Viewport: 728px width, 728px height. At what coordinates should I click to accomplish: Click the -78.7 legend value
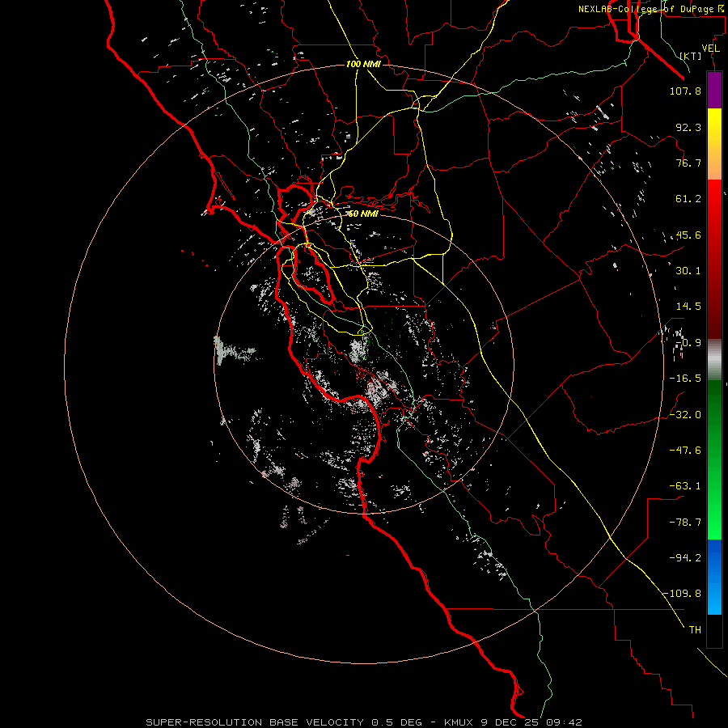(685, 523)
